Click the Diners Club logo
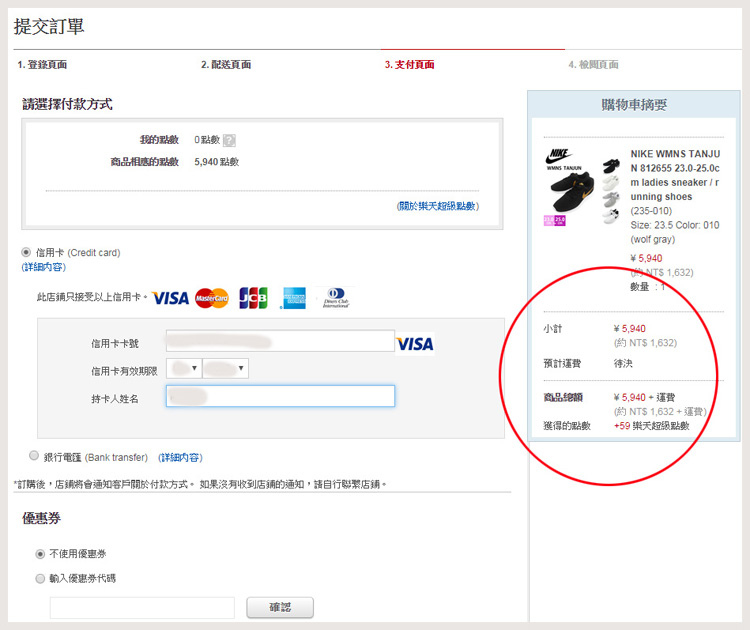The height and width of the screenshot is (630, 750). pyautogui.click(x=336, y=298)
